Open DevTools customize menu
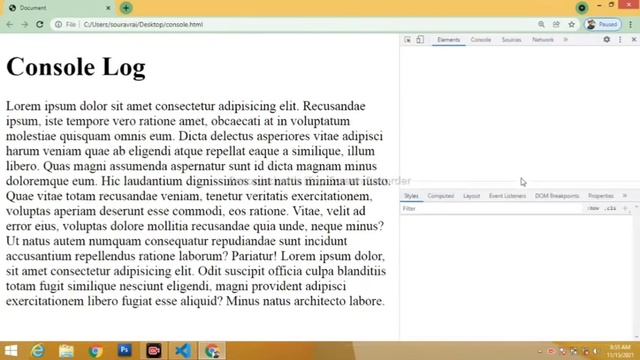The width and height of the screenshot is (640, 360). pos(620,40)
